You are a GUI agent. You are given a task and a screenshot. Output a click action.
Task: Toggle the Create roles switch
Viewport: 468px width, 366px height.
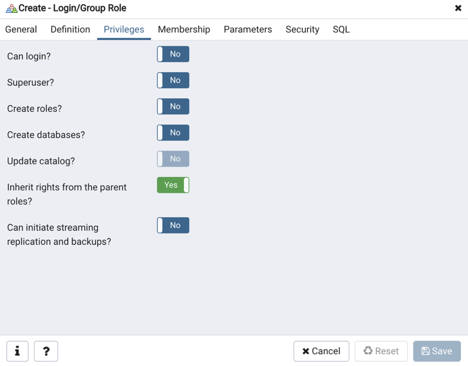pyautogui.click(x=173, y=106)
